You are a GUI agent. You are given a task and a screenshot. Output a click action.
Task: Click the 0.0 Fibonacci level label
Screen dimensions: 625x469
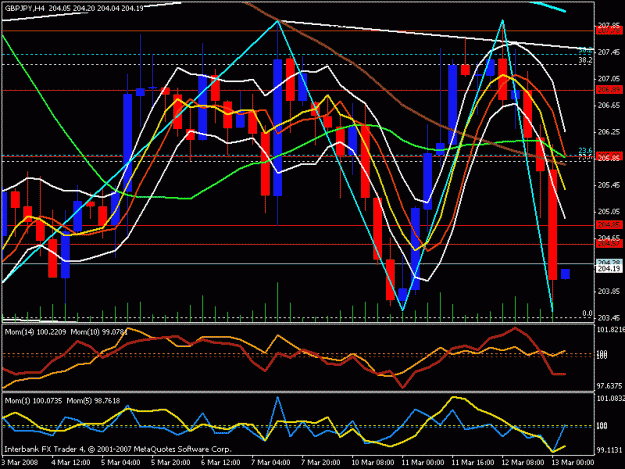coord(587,314)
